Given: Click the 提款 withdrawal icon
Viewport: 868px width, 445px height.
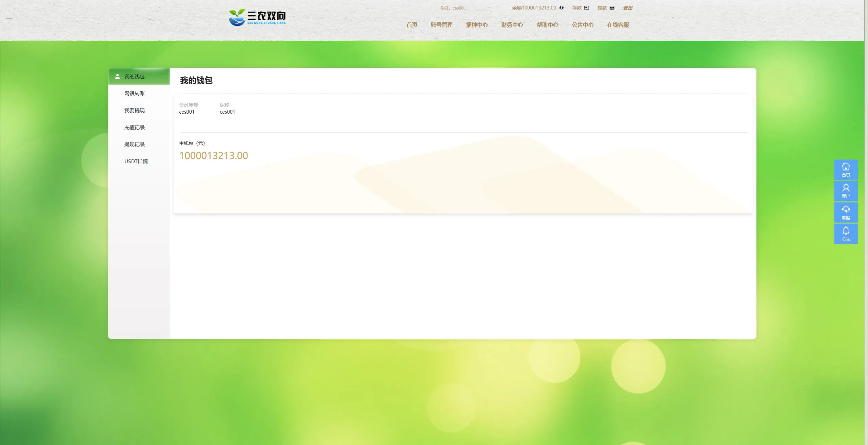Looking at the screenshot, I should (612, 8).
